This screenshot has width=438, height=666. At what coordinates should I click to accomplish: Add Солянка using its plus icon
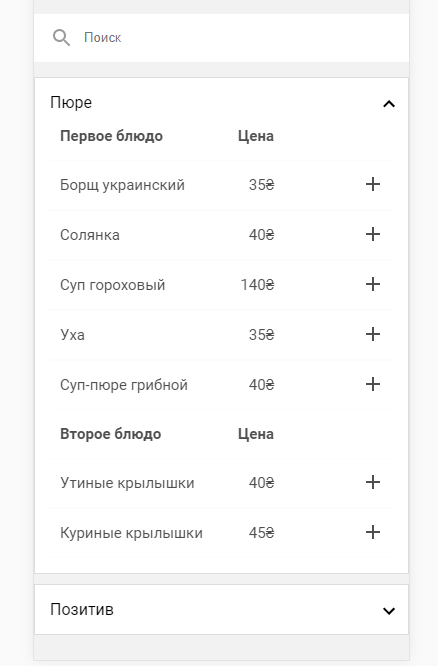pos(373,234)
